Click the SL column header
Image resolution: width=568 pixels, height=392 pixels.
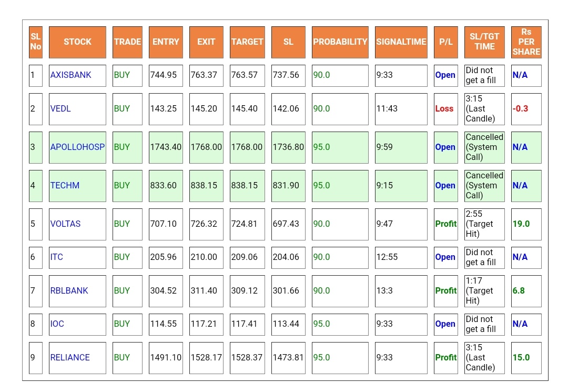pos(288,42)
